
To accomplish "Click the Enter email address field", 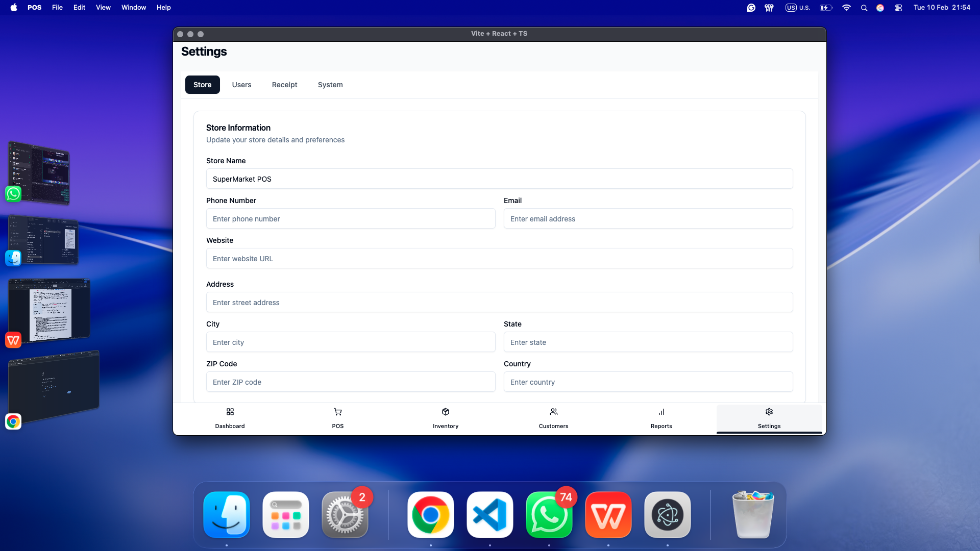I will tap(648, 218).
